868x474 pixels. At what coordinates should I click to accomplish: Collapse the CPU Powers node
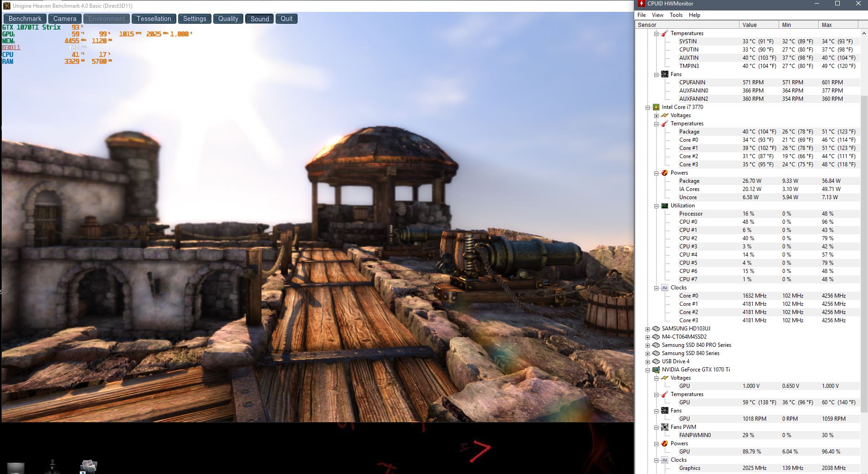click(x=656, y=173)
